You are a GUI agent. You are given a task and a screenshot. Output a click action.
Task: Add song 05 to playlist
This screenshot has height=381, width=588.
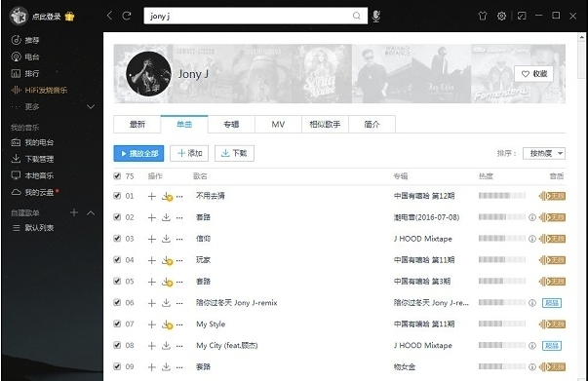[x=151, y=282]
